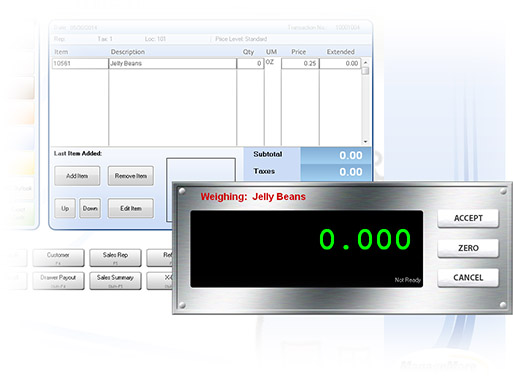Click the Price Level: Standard text
This screenshot has width=513, height=378.
click(241, 39)
